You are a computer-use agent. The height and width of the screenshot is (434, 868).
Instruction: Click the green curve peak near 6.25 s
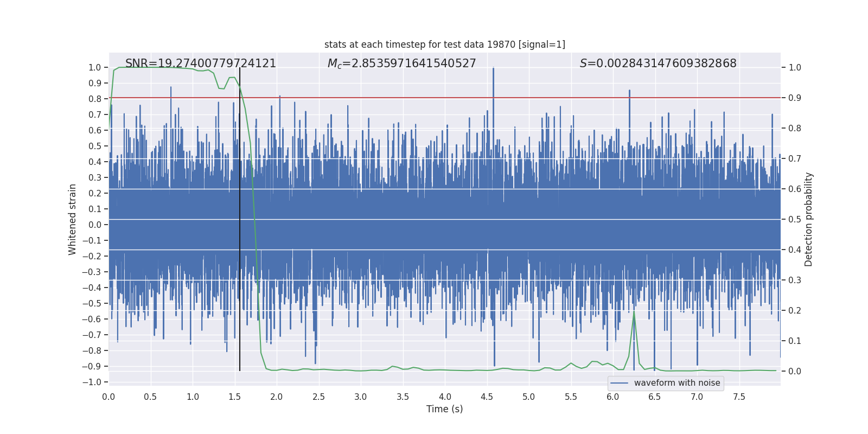pyautogui.click(x=634, y=312)
